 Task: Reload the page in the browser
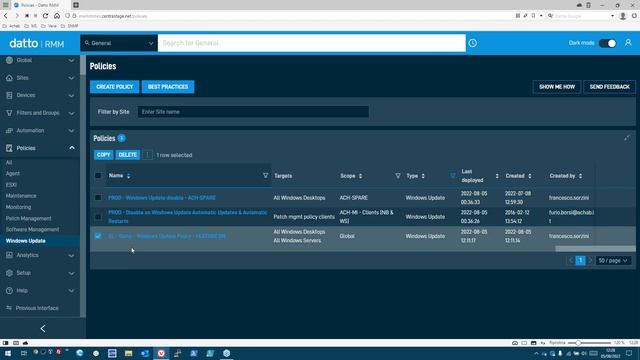click(x=45, y=16)
